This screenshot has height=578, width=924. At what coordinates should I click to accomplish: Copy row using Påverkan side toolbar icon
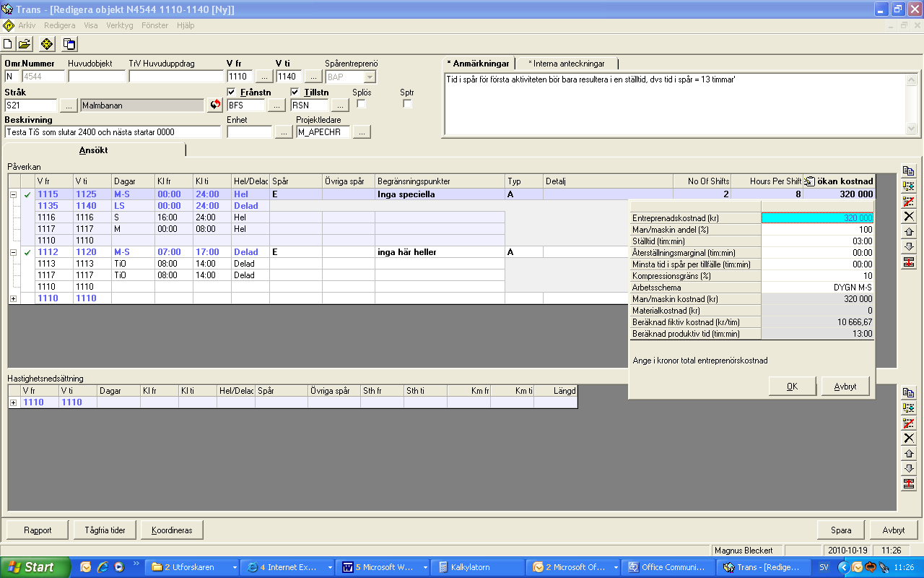[x=909, y=171]
